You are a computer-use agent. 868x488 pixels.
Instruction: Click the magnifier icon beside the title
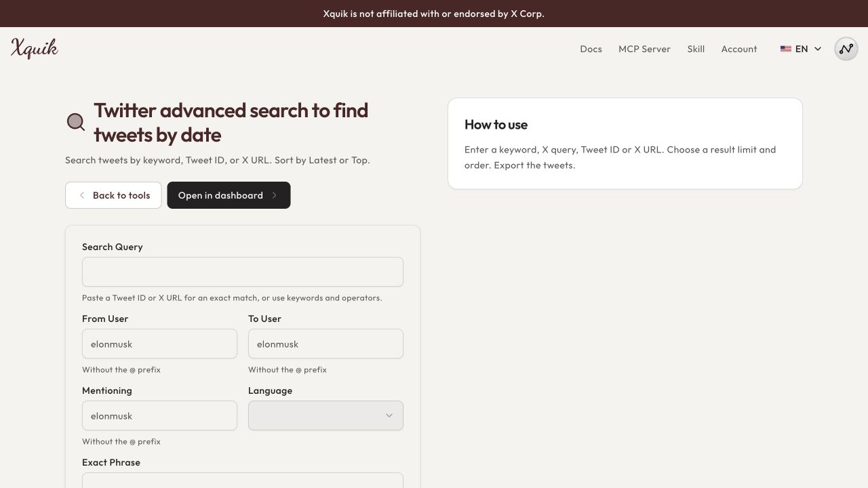point(76,122)
